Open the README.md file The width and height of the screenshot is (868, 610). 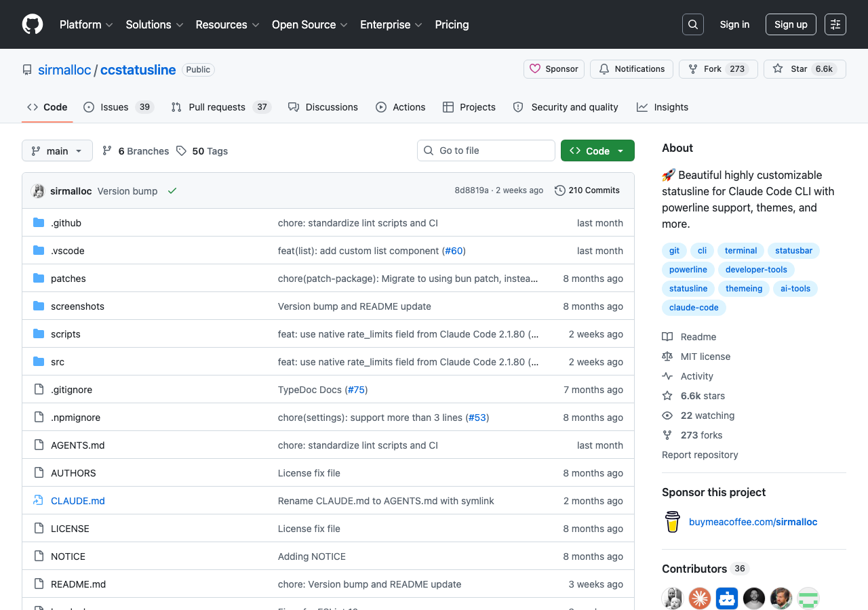coord(78,584)
